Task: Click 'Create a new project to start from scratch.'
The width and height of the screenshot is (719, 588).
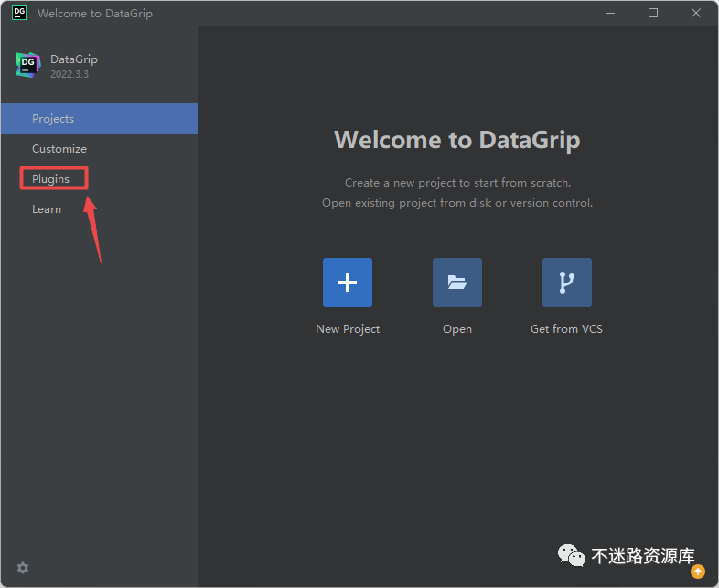Action: 457,183
